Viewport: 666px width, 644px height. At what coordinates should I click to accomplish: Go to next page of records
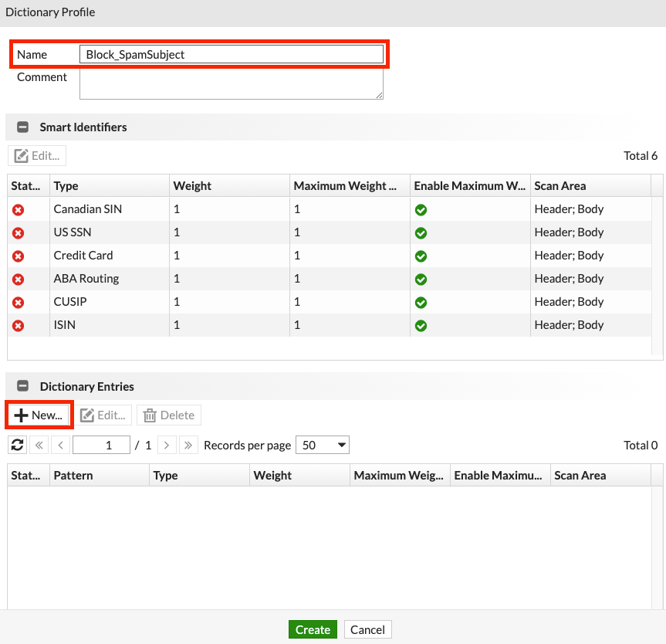click(167, 445)
